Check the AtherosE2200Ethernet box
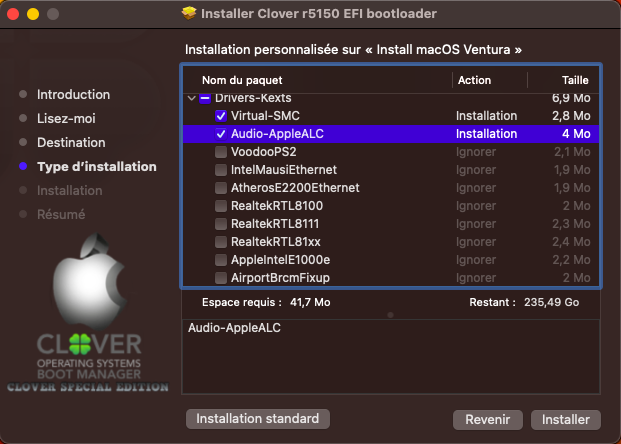 (221, 188)
